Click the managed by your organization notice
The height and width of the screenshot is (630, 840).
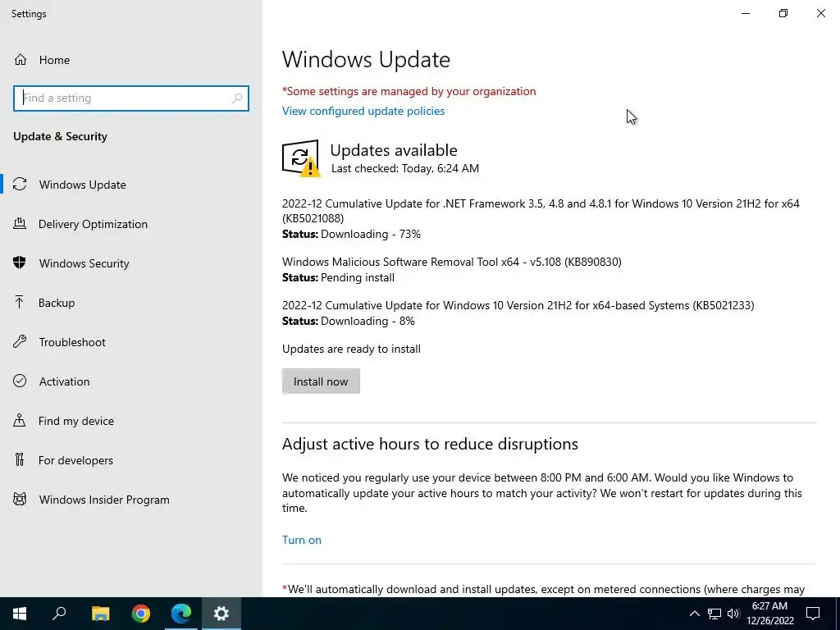click(x=409, y=91)
